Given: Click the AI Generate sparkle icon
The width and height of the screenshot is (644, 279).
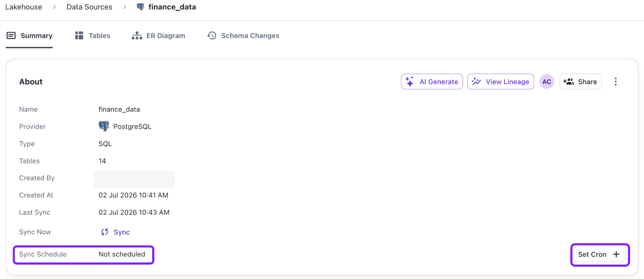Looking at the screenshot, I should 410,82.
